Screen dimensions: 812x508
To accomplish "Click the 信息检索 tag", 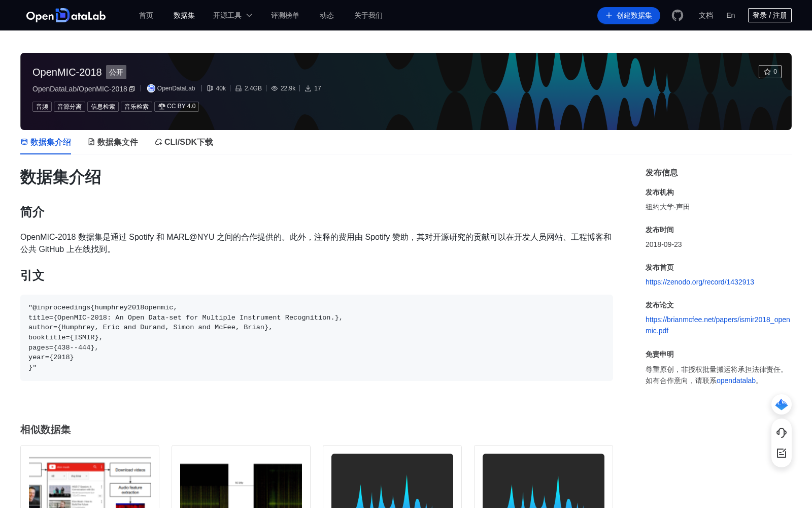I will [103, 107].
